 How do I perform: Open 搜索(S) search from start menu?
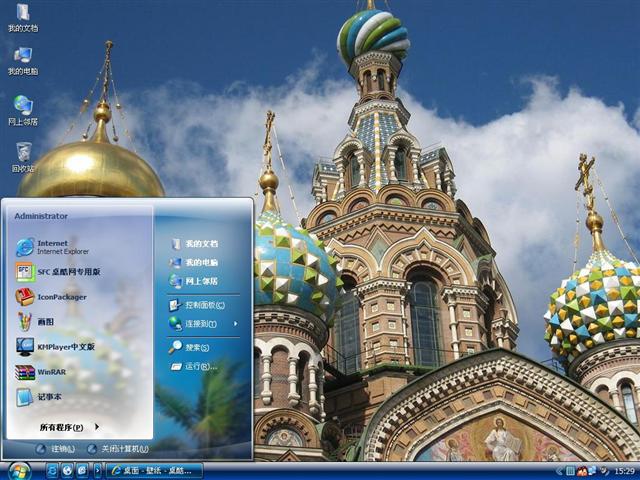coord(189,347)
